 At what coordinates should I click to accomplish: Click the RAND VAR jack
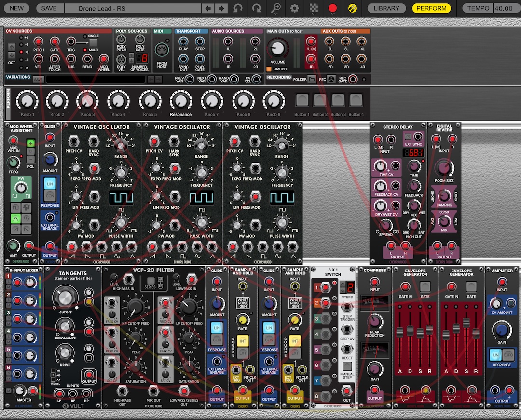click(x=234, y=80)
